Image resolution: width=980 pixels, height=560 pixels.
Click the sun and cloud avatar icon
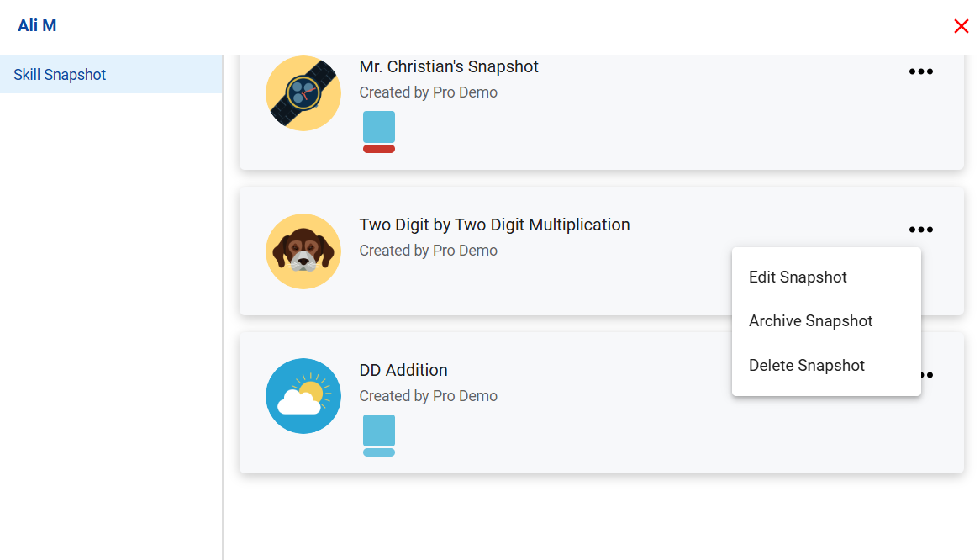[303, 396]
